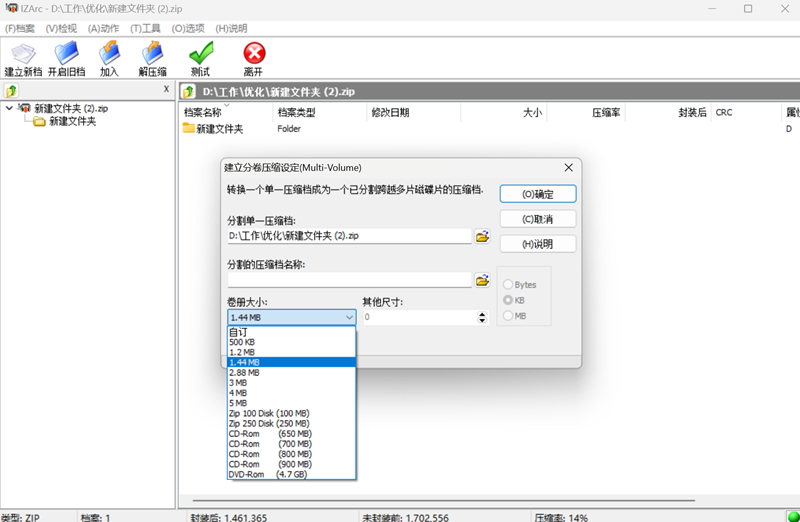Click the 其他尺寸 number field

[x=419, y=317]
